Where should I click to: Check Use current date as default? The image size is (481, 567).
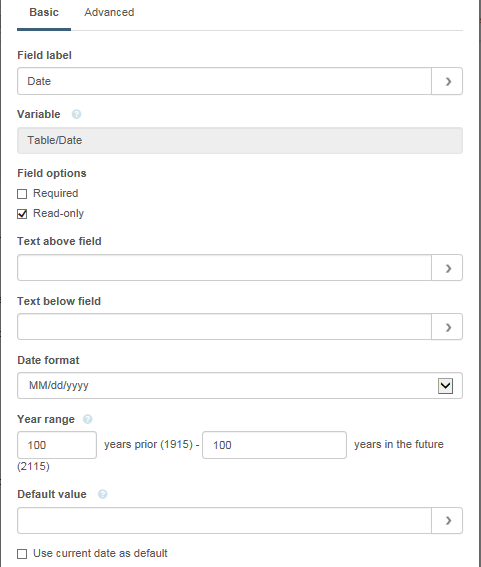coord(22,554)
